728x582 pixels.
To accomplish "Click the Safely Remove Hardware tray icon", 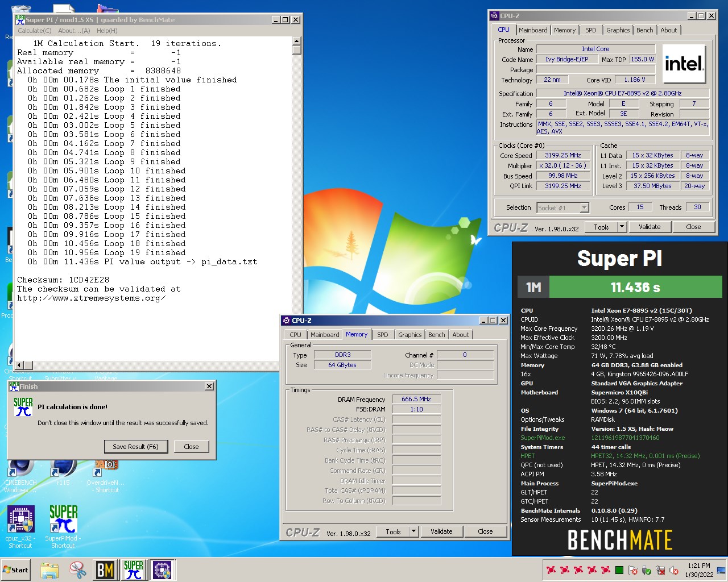I will click(x=647, y=570).
